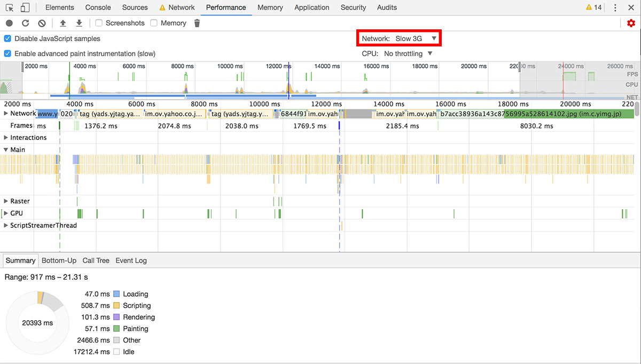Expand the GPU track
The width and height of the screenshot is (641, 364).
[6, 213]
